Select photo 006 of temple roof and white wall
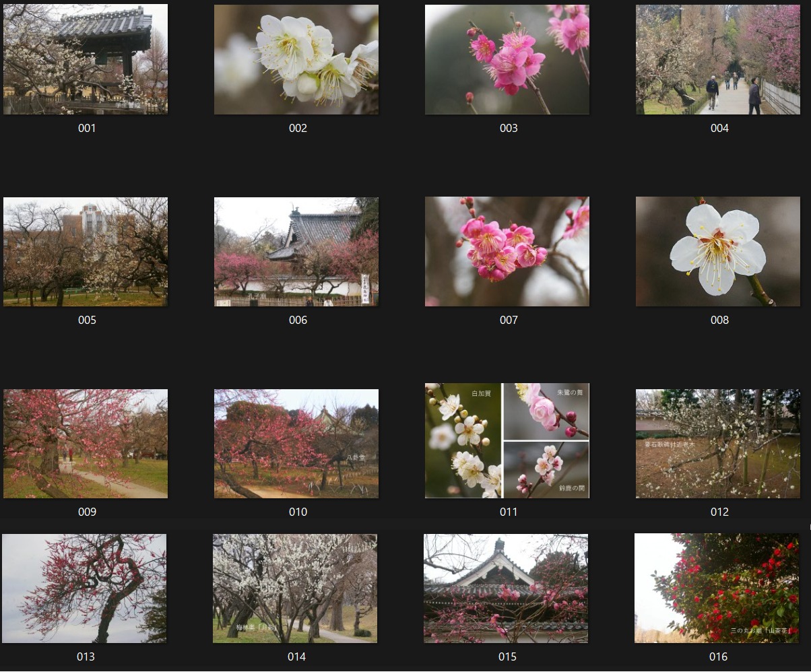Image resolution: width=811 pixels, height=672 pixels. point(296,252)
